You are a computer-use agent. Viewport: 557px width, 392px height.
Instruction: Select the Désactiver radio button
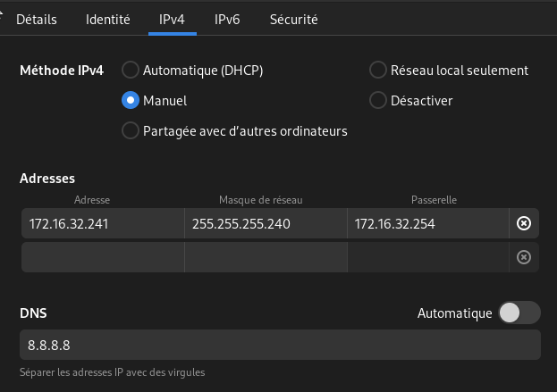tap(378, 100)
